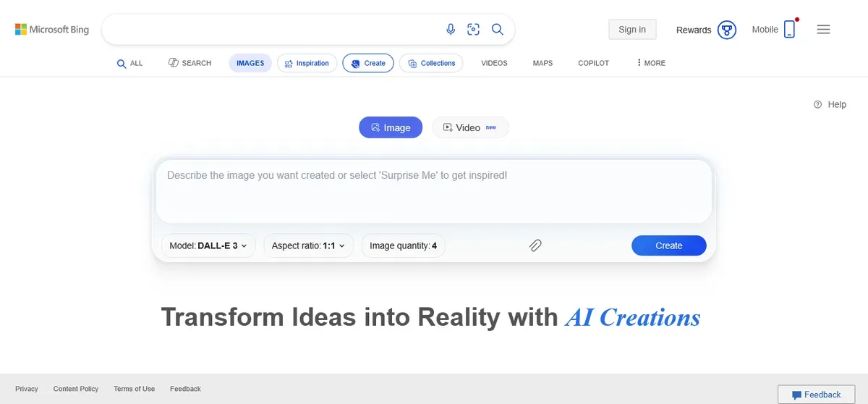Click the Microsoft Bing logo
The width and height of the screenshot is (868, 404).
pos(52,30)
